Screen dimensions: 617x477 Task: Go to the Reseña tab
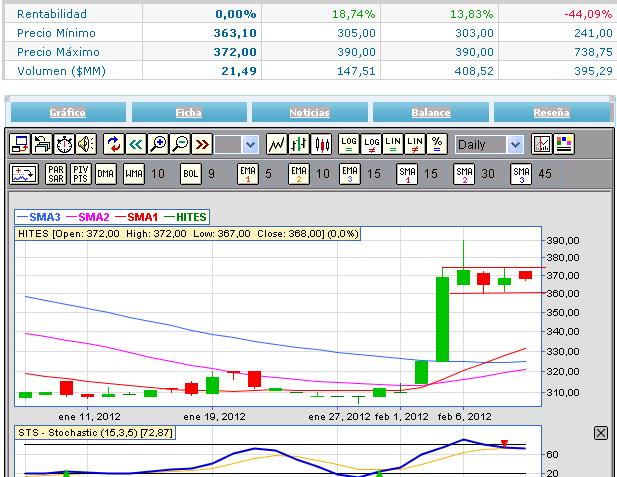point(551,112)
